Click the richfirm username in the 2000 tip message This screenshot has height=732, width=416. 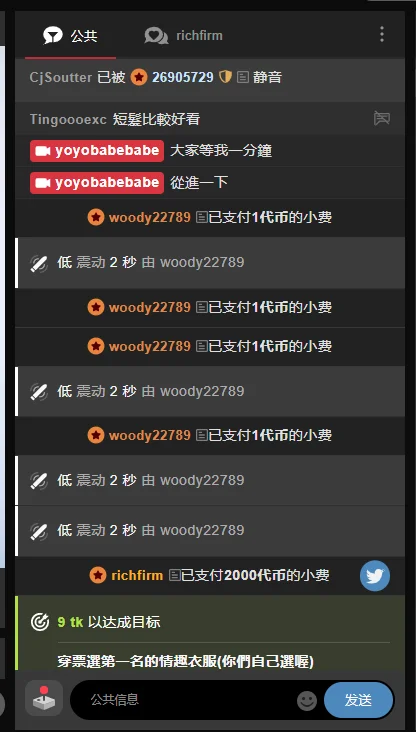[137, 575]
